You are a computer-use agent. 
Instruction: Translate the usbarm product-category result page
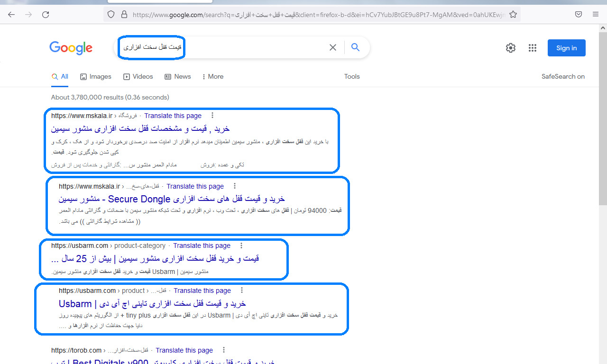click(202, 246)
